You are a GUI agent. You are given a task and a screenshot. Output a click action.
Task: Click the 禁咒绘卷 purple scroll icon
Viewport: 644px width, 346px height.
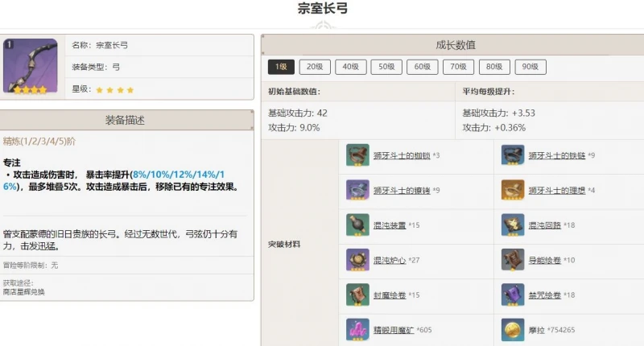coord(513,295)
